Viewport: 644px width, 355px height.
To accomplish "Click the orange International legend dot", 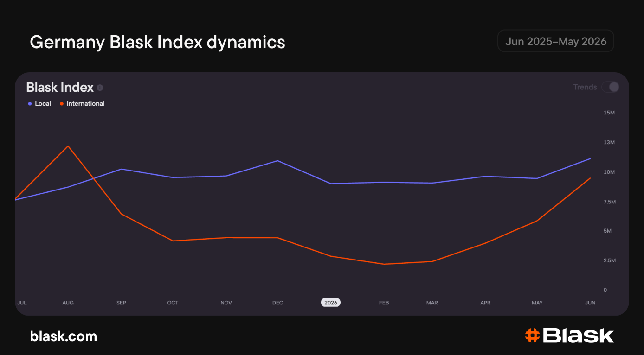I will [x=62, y=104].
